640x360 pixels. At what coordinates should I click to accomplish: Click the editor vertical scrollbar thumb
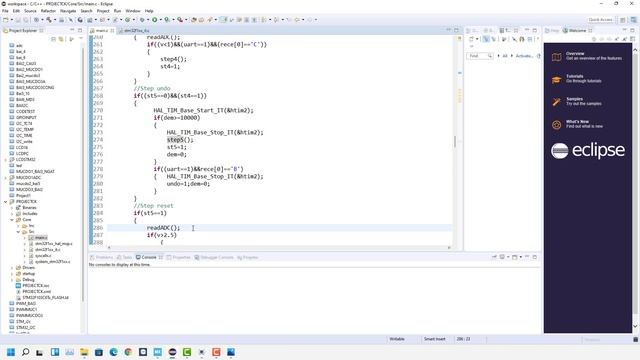(455, 141)
